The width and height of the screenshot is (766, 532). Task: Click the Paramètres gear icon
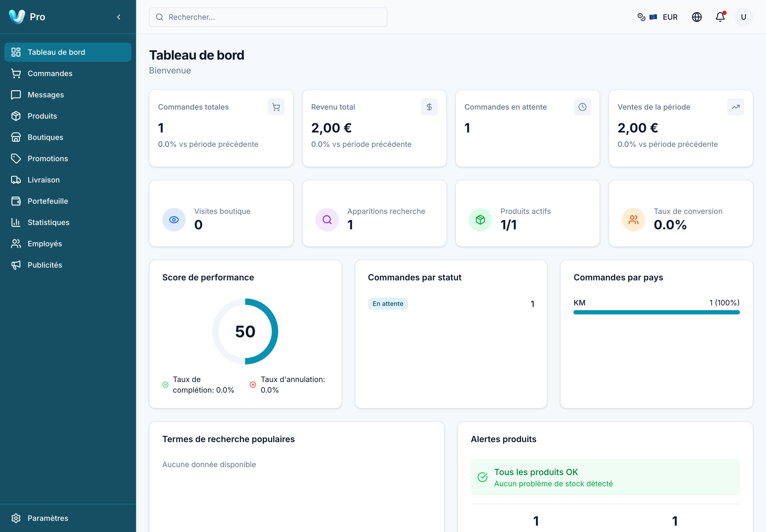coord(16,518)
